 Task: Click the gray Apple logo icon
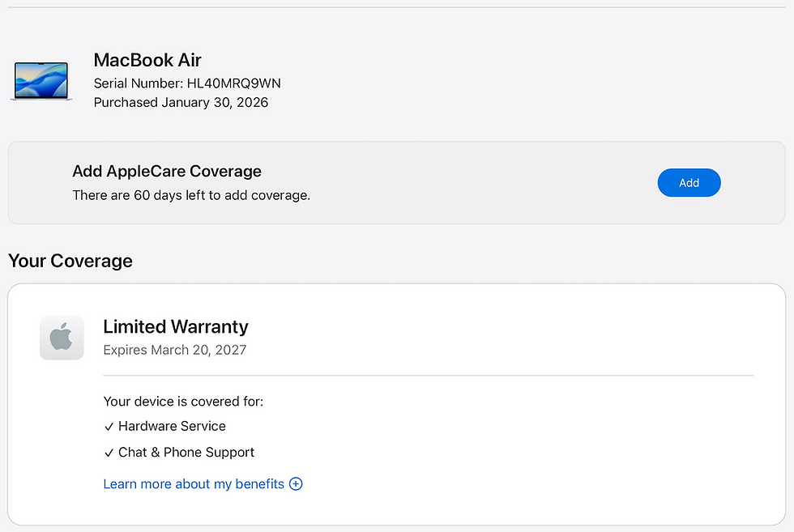pyautogui.click(x=62, y=338)
